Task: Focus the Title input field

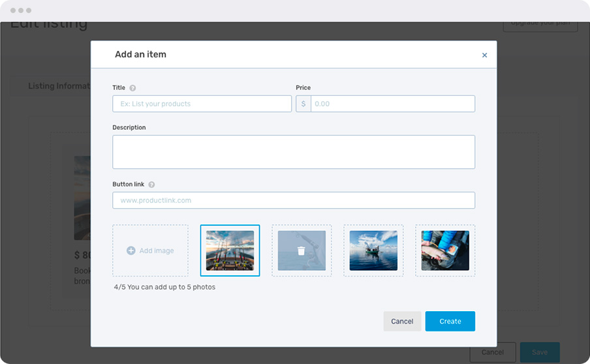Action: point(202,104)
